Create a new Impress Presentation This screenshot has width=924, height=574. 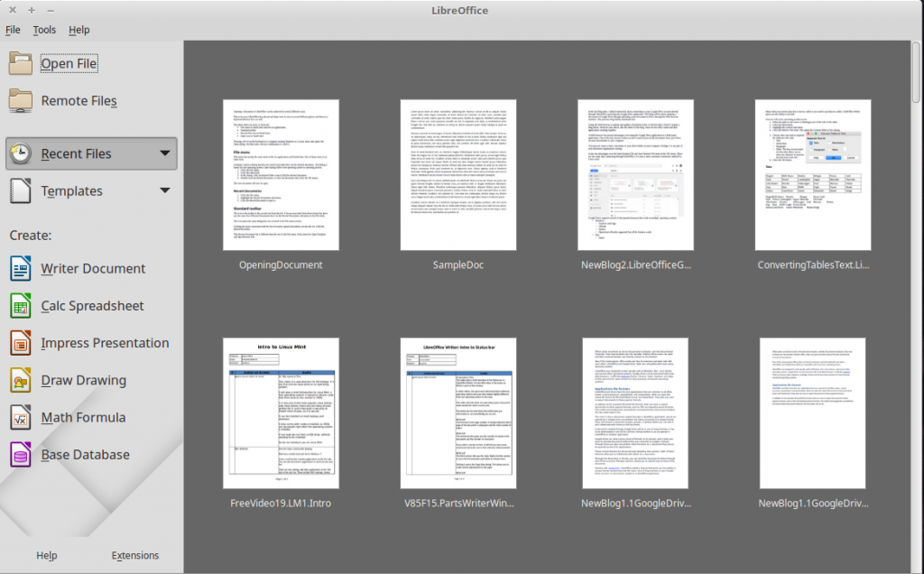click(105, 342)
